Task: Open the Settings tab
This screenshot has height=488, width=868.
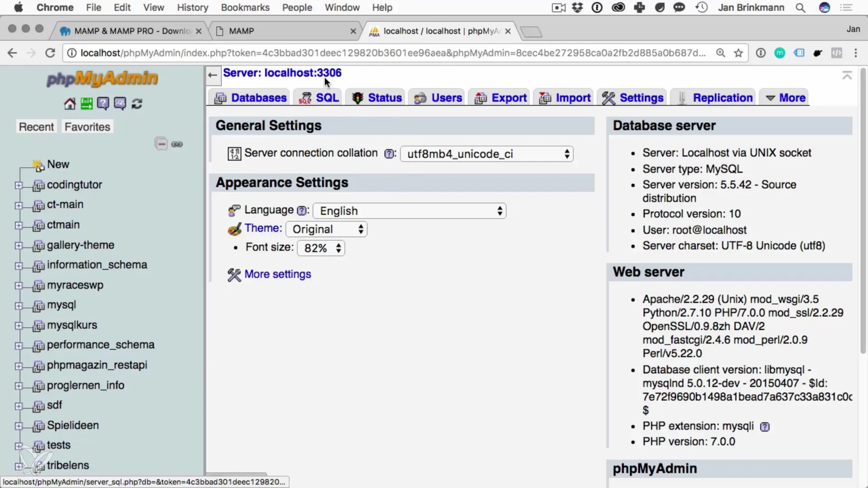Action: 632,98
